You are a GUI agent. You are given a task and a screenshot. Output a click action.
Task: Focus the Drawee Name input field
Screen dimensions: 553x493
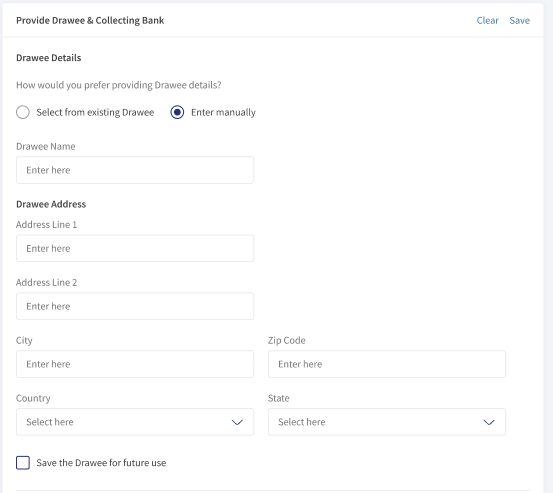[x=135, y=170]
